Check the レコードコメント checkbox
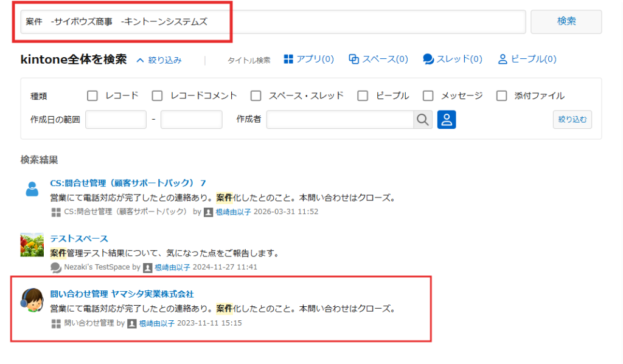 [x=158, y=95]
